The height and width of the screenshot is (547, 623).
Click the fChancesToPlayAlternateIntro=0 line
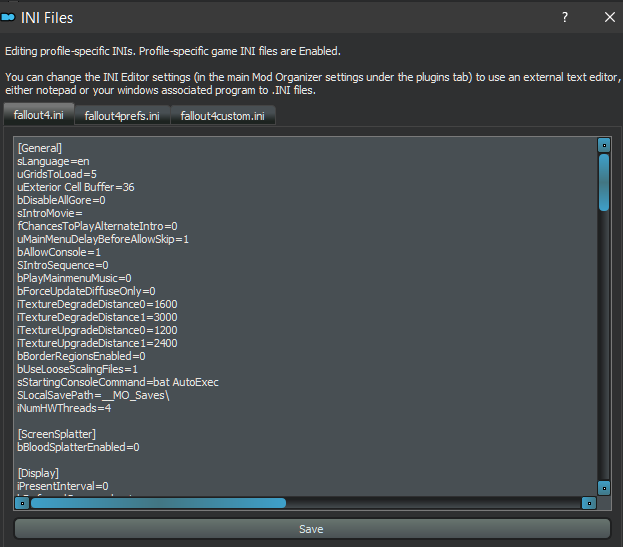coord(97,226)
